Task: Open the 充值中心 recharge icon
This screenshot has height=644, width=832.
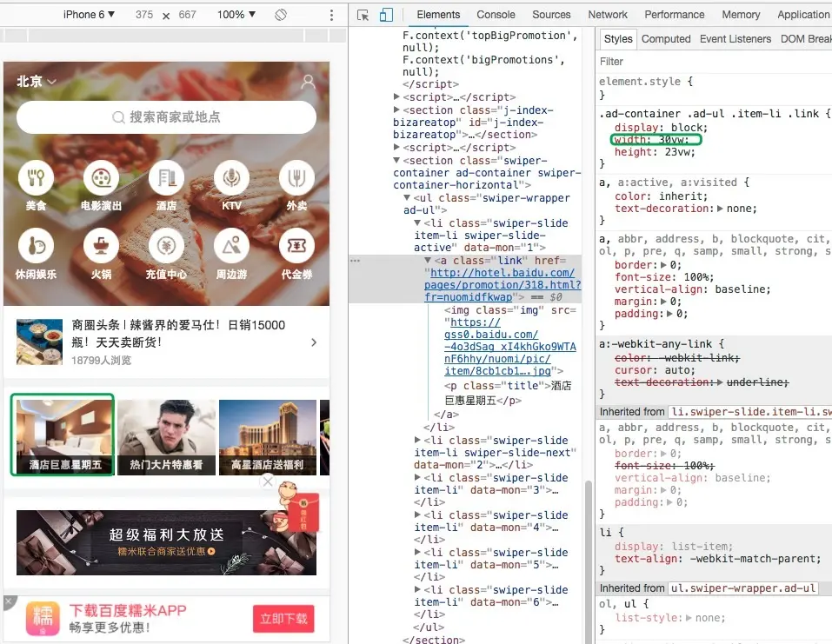Action: coord(166,246)
